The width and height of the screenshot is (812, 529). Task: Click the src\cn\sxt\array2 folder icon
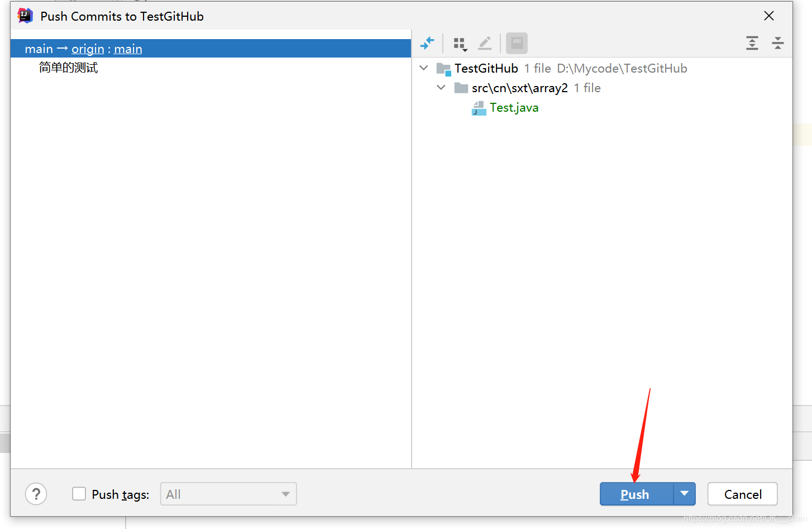(461, 88)
